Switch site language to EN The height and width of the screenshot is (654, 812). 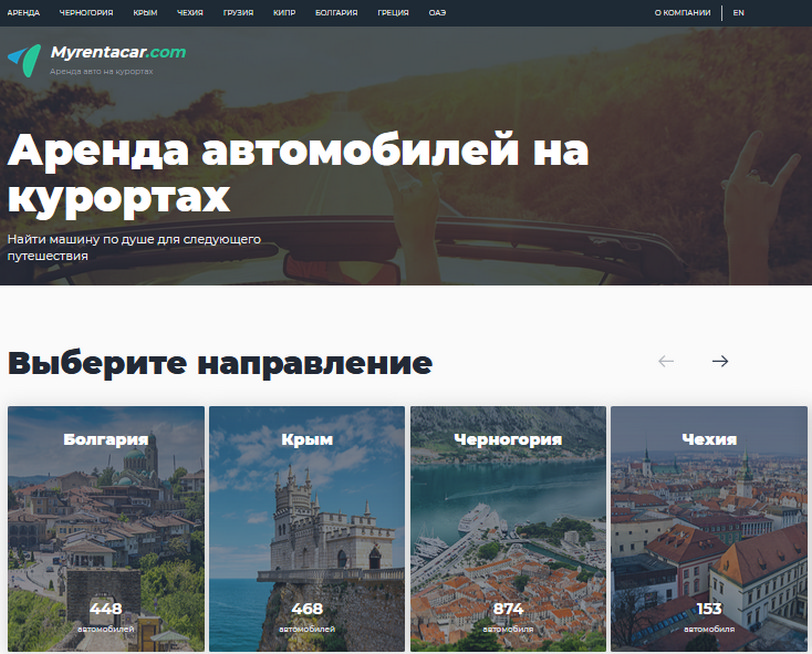(738, 13)
